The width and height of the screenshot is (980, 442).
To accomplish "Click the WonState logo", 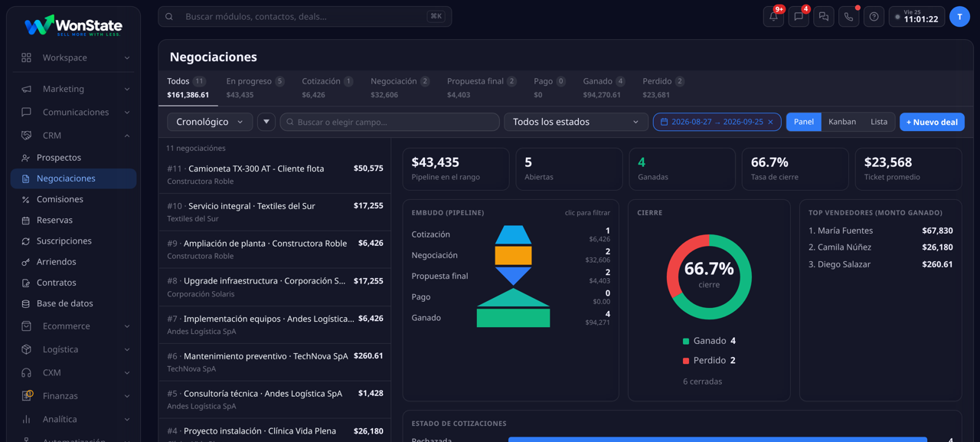I will [73, 25].
